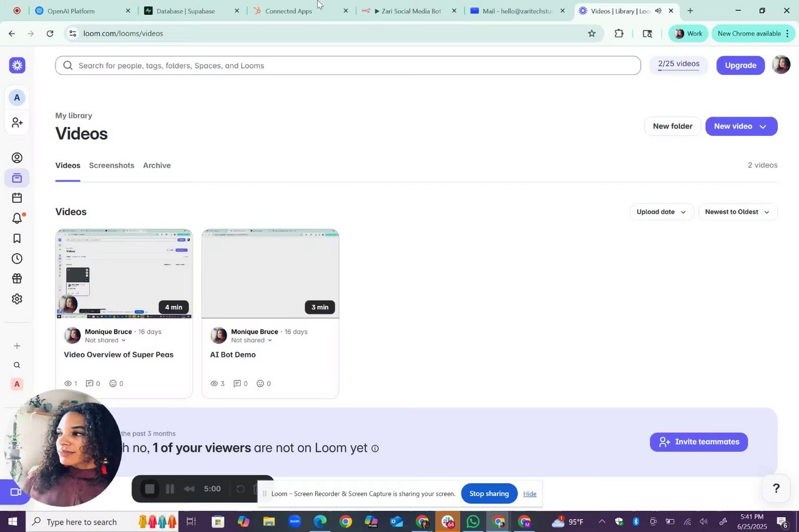Screen dimensions: 799x532
Task: Click the purple camera record icon
Action: 16,492
